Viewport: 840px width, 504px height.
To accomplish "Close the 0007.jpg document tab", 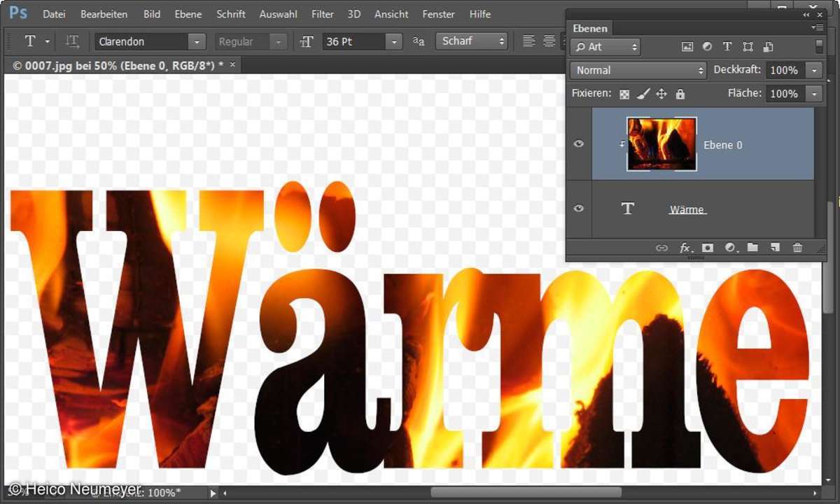I will (x=233, y=64).
